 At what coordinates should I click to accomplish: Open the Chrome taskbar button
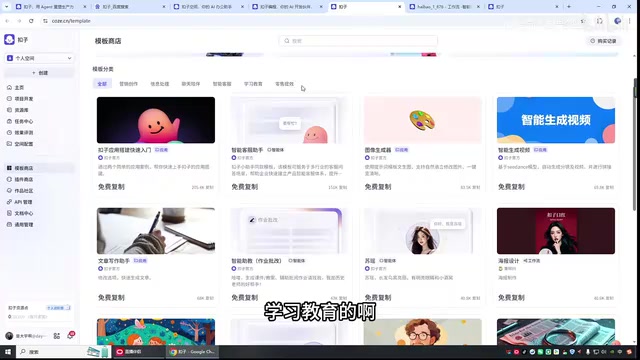click(192, 351)
